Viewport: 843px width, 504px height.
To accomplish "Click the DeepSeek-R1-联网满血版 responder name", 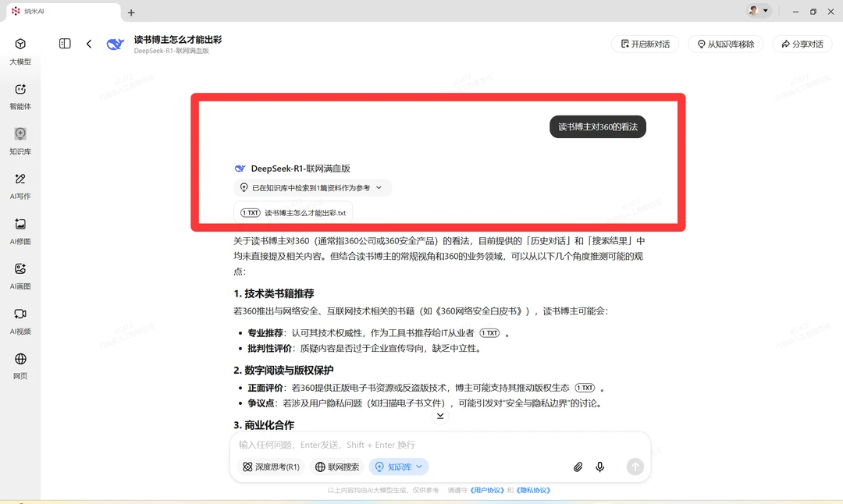I will pyautogui.click(x=301, y=169).
